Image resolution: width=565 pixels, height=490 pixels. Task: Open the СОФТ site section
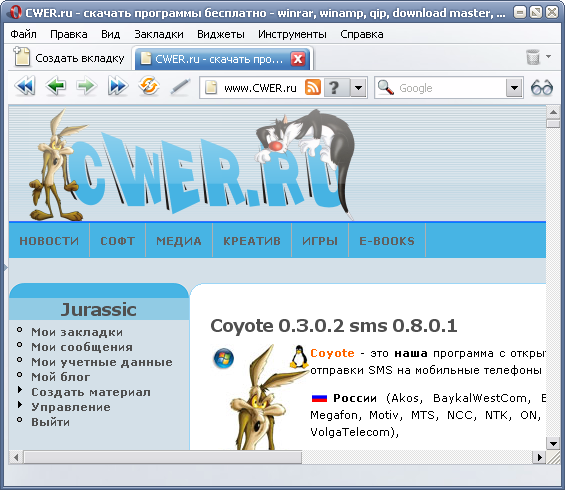pyautogui.click(x=117, y=241)
